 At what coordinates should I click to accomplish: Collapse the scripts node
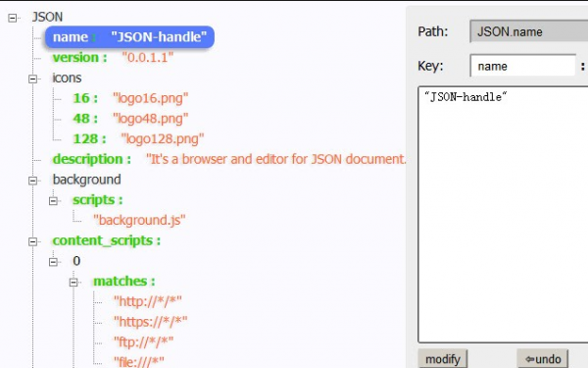(53, 201)
